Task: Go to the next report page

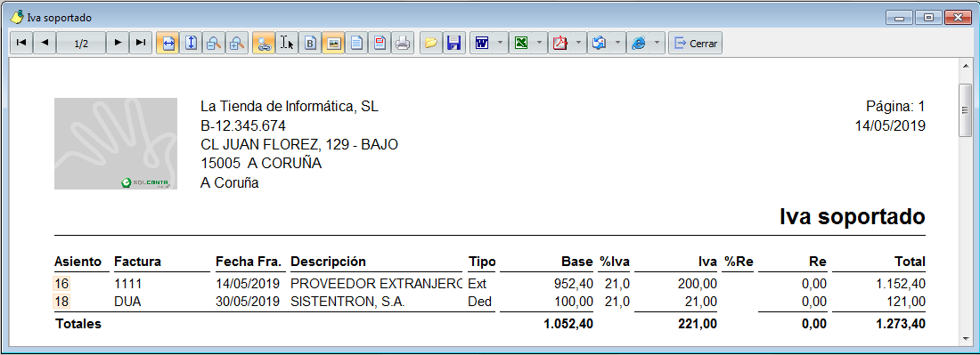Action: (118, 43)
